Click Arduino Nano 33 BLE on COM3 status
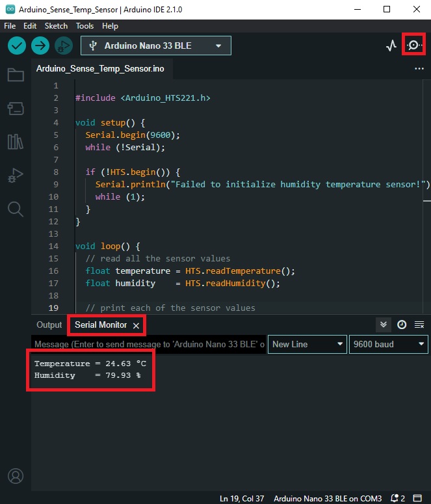 [328, 498]
